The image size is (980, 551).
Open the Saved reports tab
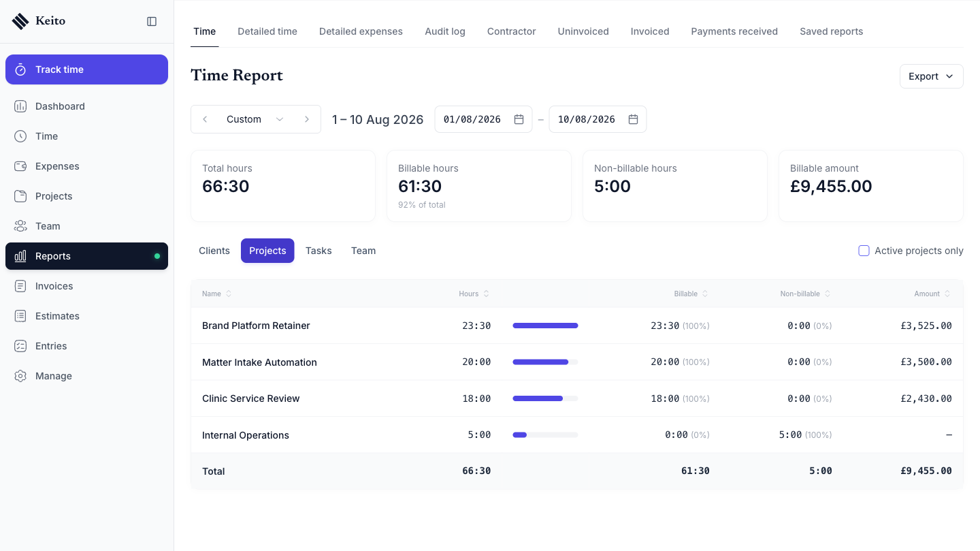832,31
